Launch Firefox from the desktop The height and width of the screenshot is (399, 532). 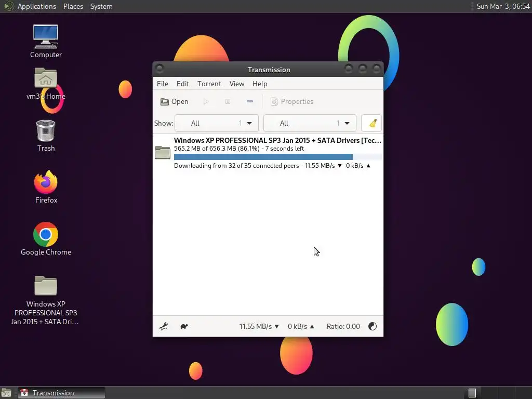coord(46,187)
